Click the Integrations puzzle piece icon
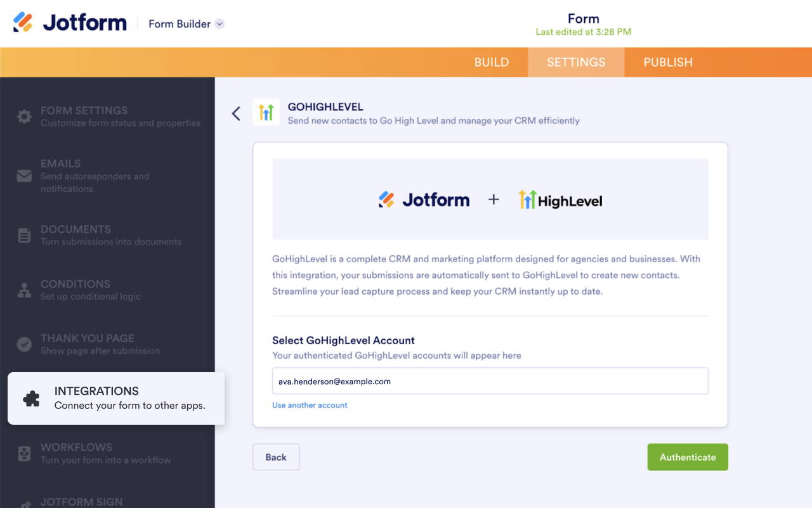Screen dimensions: 812x508 31,398
